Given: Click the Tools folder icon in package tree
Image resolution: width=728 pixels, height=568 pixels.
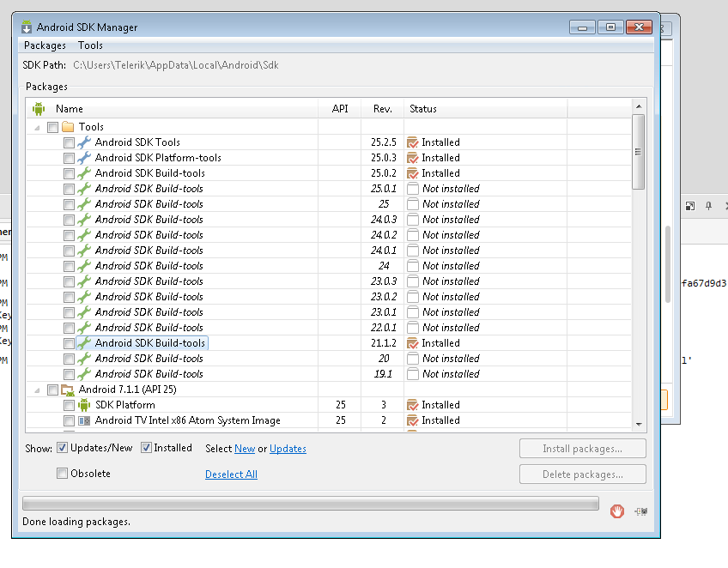Looking at the screenshot, I should pyautogui.click(x=68, y=127).
